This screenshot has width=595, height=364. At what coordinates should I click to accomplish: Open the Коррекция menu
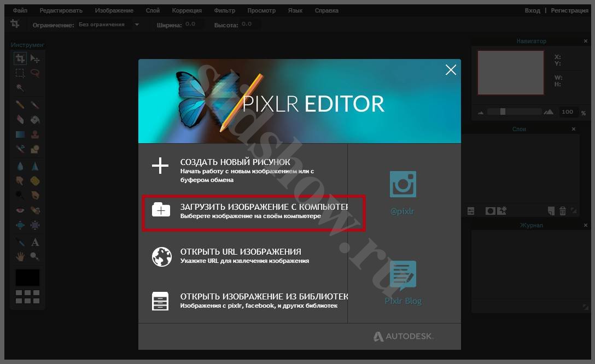pos(186,10)
